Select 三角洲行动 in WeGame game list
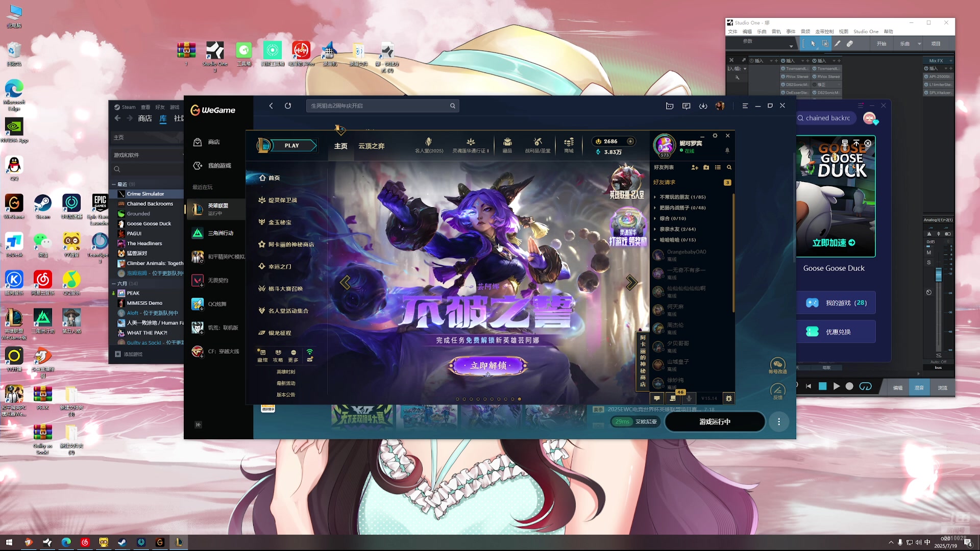Screen dimensions: 980x551 [216, 233]
